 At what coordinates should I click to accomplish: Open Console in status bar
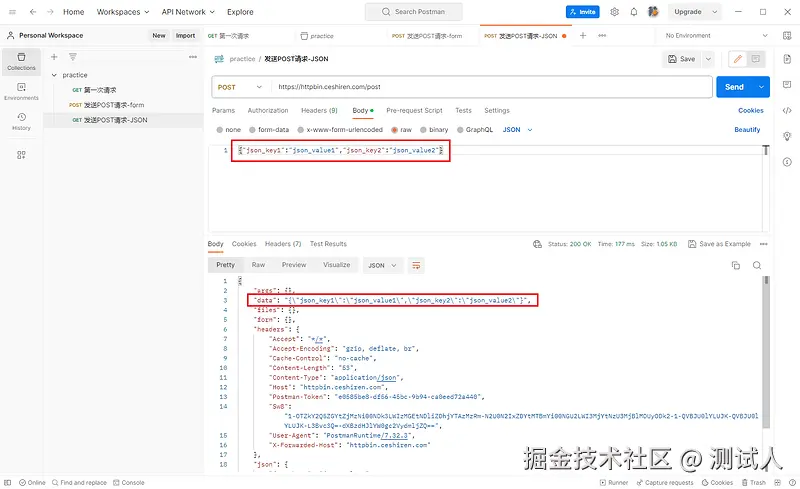pos(129,482)
